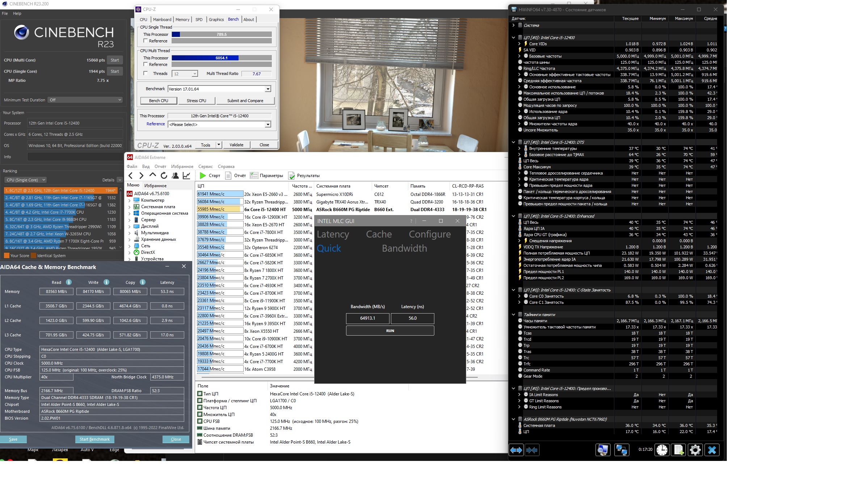This screenshot has width=868, height=504.
Task: Enable Reference checkbox under CPU Single Thread
Action: tap(146, 41)
